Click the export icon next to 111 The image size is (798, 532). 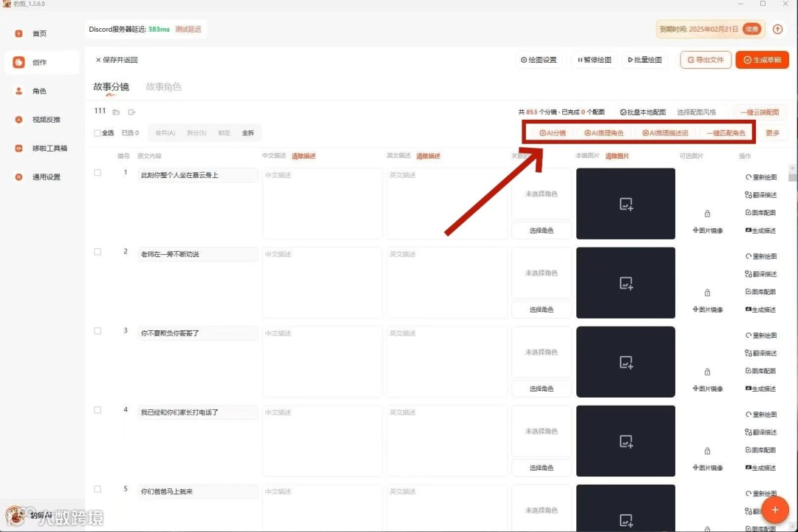pos(132,112)
